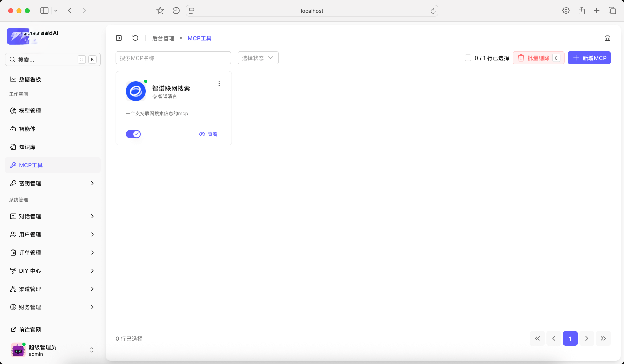Switch to MCP工具 breadcrumb tab
The height and width of the screenshot is (364, 624).
200,38
